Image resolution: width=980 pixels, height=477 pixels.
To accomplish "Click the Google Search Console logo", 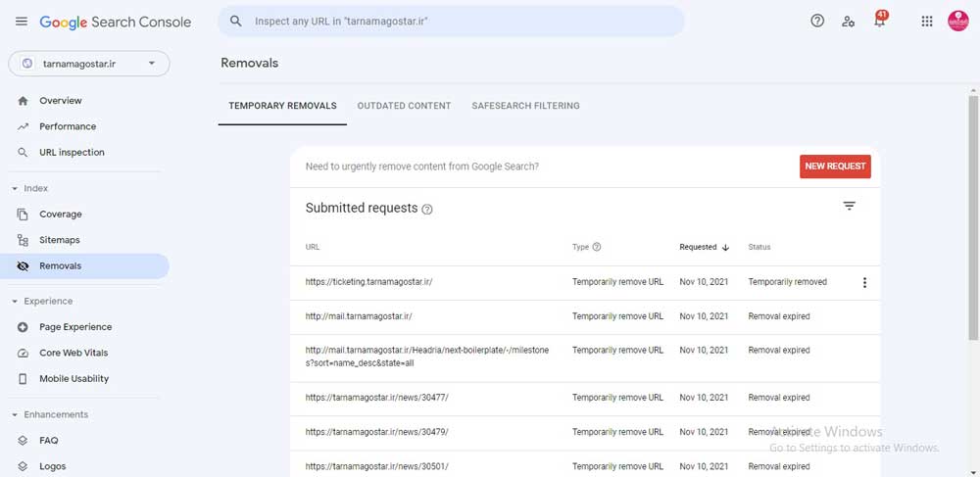I will [x=115, y=22].
